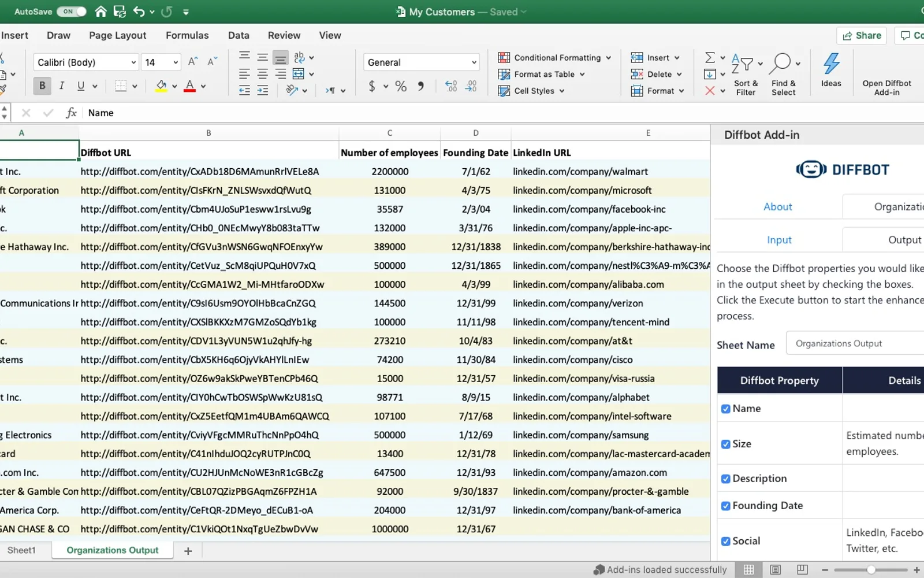Open the Data ribbon tab
Viewport: 924px width, 578px height.
click(239, 35)
